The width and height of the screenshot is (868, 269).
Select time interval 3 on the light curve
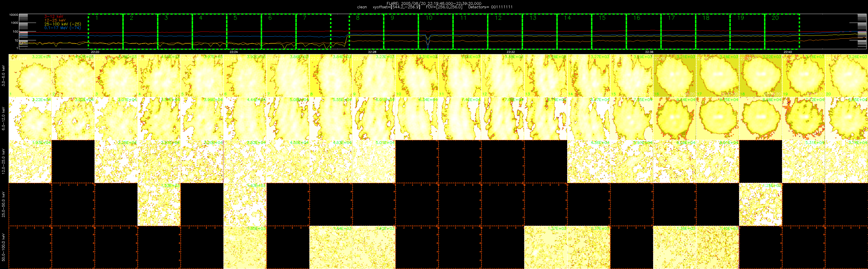pyautogui.click(x=175, y=32)
